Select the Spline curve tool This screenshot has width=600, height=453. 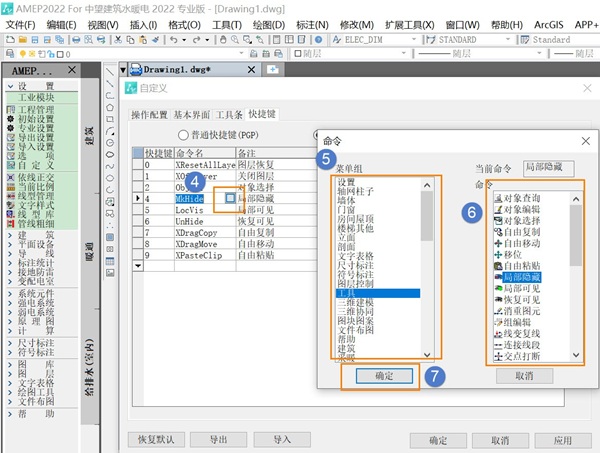coord(110,166)
